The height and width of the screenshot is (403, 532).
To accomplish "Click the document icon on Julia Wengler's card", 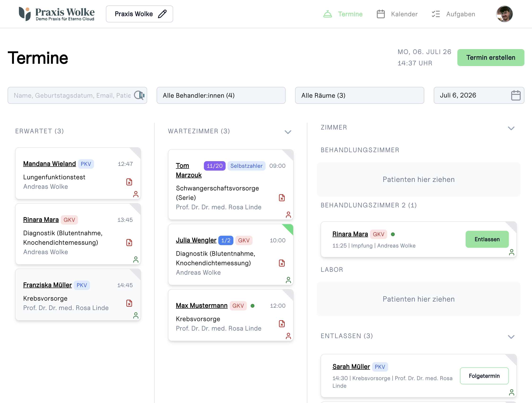I will pyautogui.click(x=282, y=263).
